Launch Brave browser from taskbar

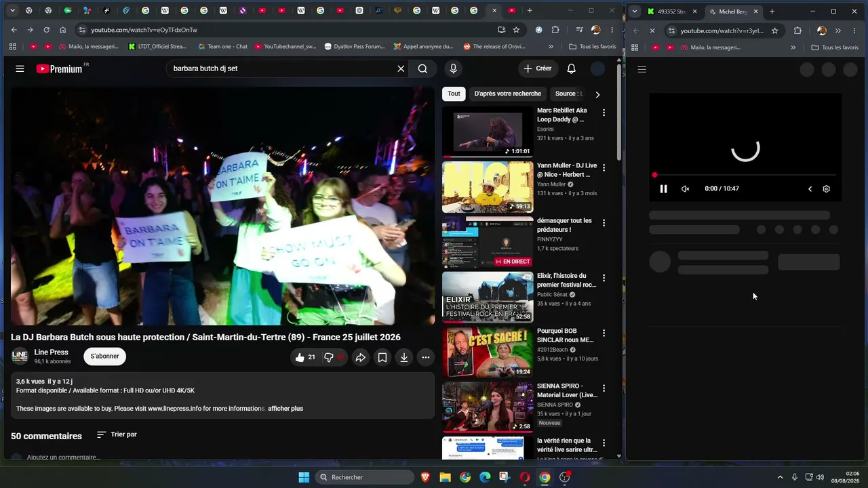pos(425,477)
